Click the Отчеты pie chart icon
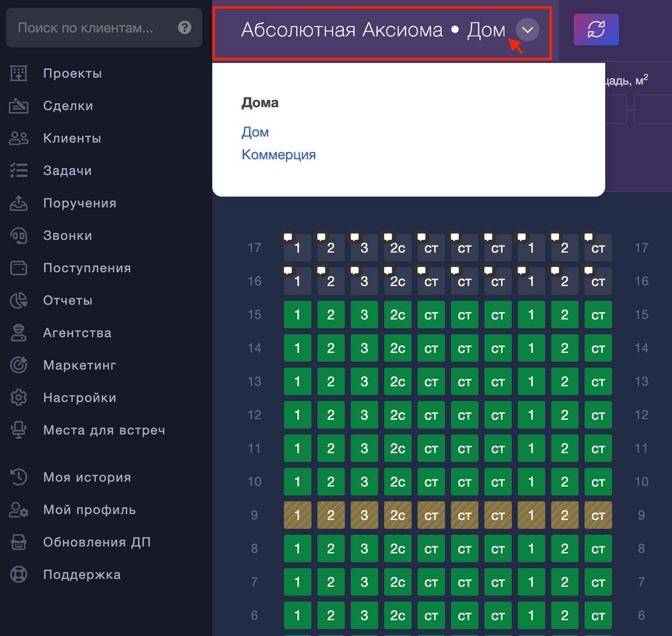This screenshot has width=672, height=636. (x=18, y=300)
